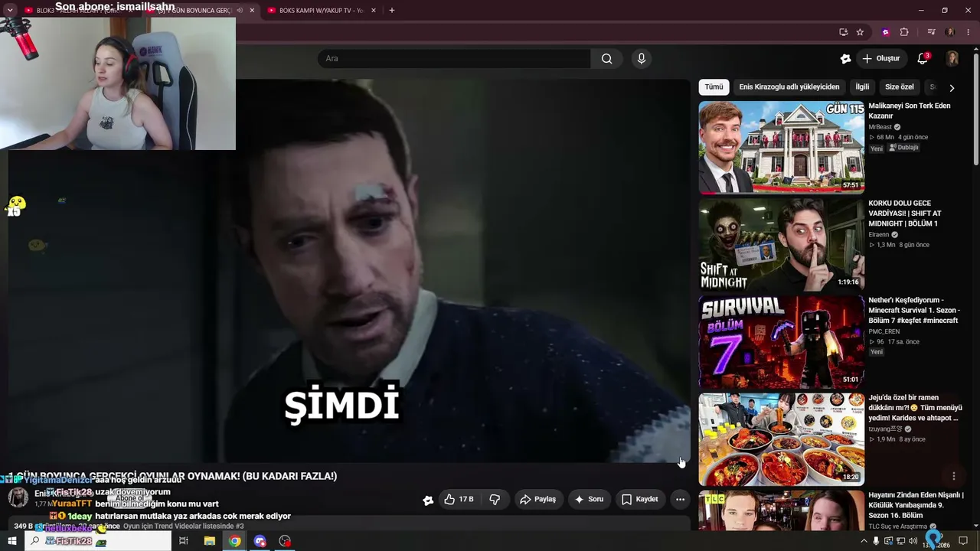Save the video with Kaydet
The height and width of the screenshot is (551, 980).
[640, 500]
